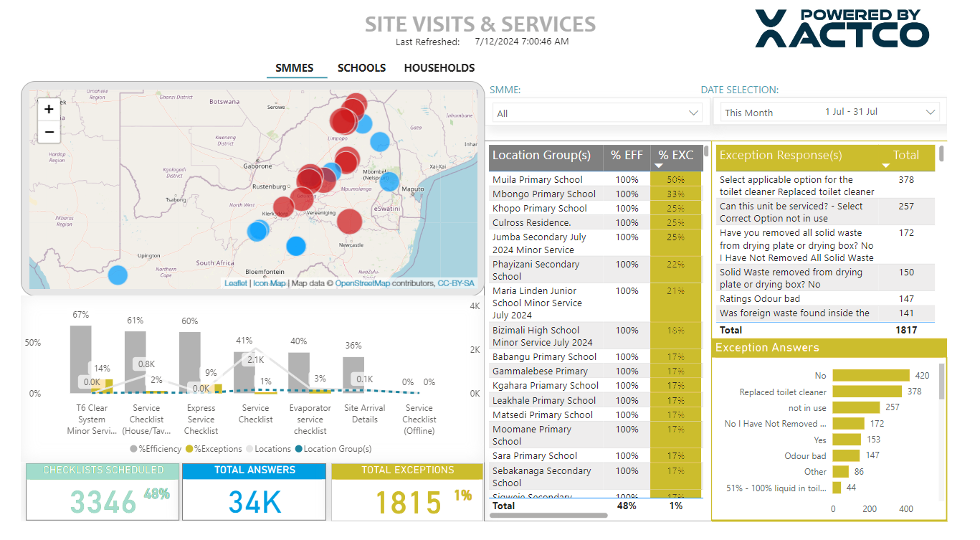
Task: Expand the date selection dropdown
Action: [x=931, y=113]
